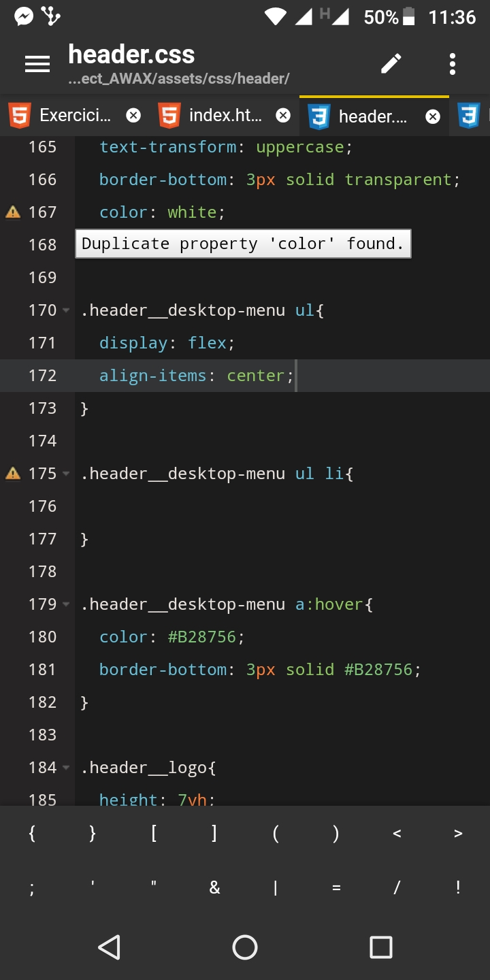Insert the opening square bracket key

[154, 833]
